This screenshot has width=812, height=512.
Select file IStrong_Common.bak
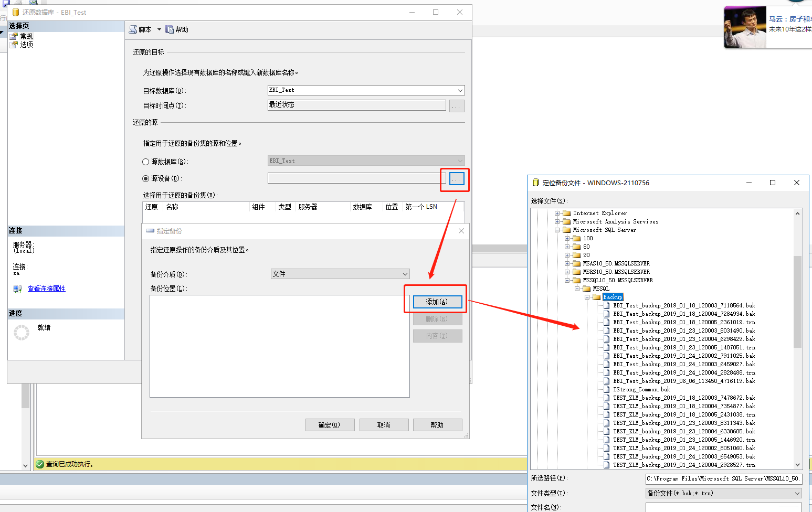point(641,389)
